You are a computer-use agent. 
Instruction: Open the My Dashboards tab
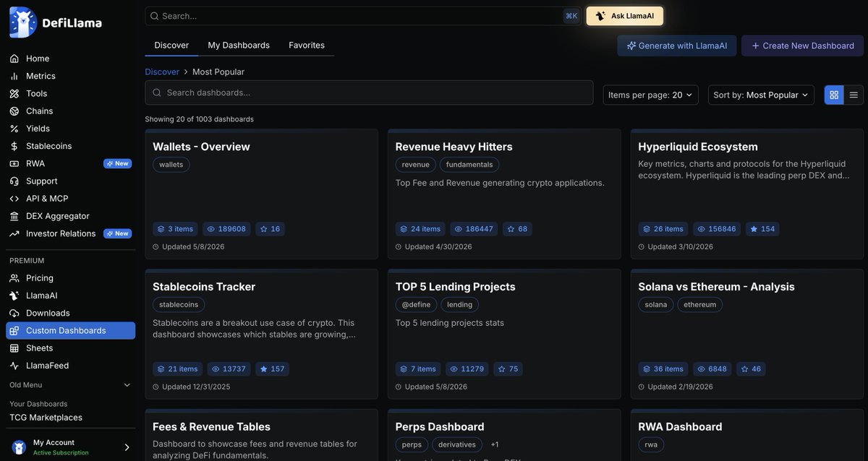[x=239, y=45]
